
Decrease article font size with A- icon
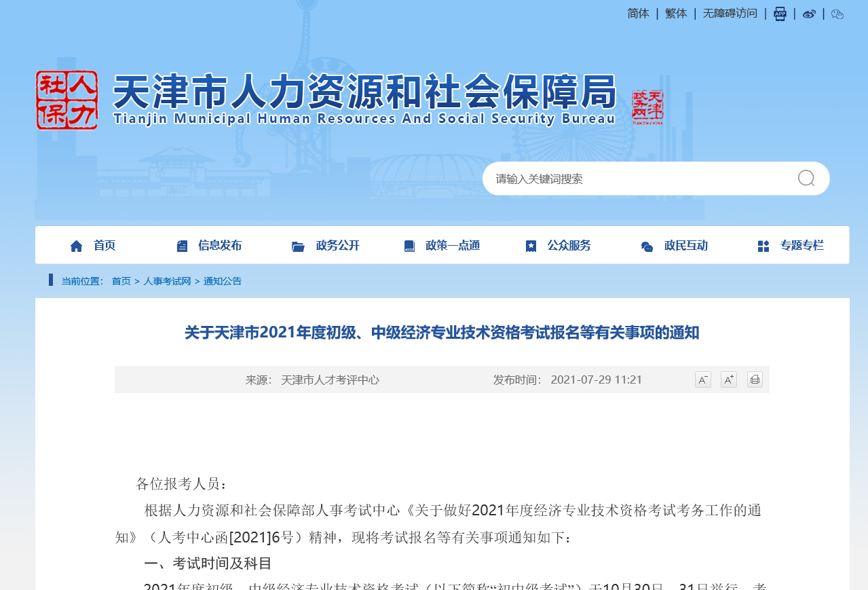tap(702, 379)
